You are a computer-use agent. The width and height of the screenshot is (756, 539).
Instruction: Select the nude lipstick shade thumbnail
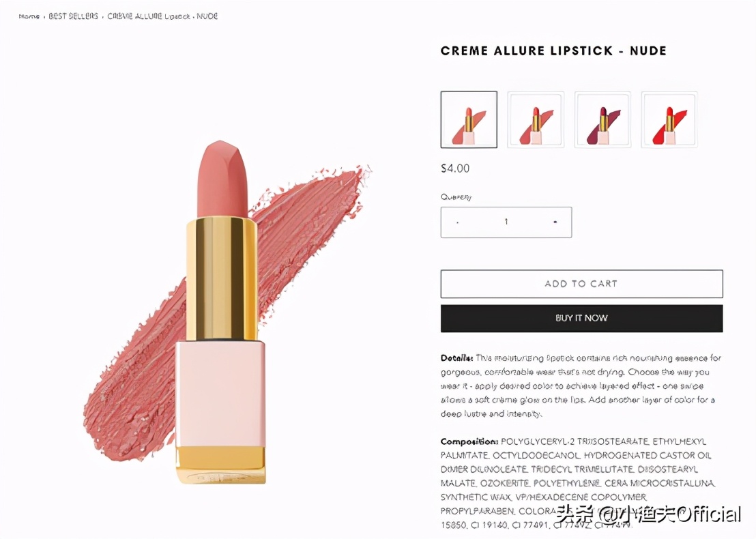(469, 119)
